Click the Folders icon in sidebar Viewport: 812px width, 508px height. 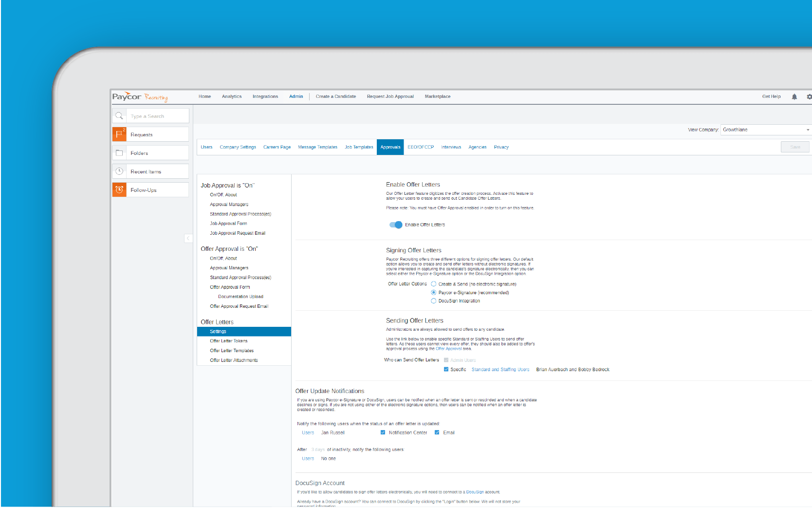pyautogui.click(x=119, y=153)
